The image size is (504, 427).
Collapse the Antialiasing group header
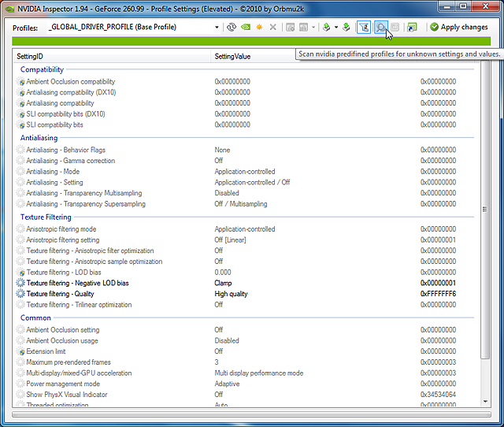pyautogui.click(x=39, y=138)
